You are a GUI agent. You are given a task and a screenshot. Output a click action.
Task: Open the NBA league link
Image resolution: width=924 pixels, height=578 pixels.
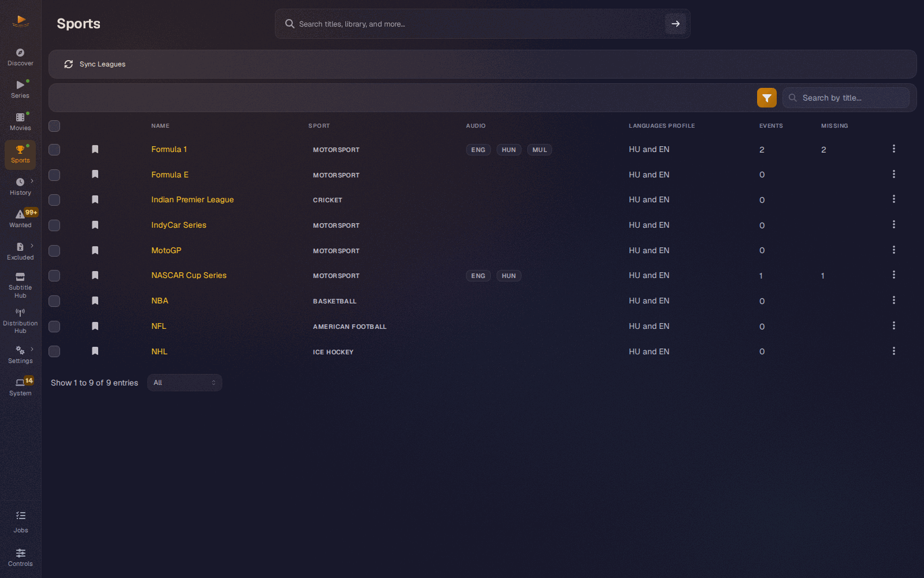[x=160, y=301]
